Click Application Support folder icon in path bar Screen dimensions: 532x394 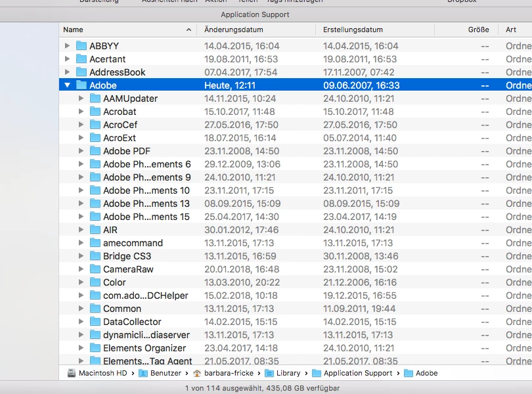click(316, 373)
